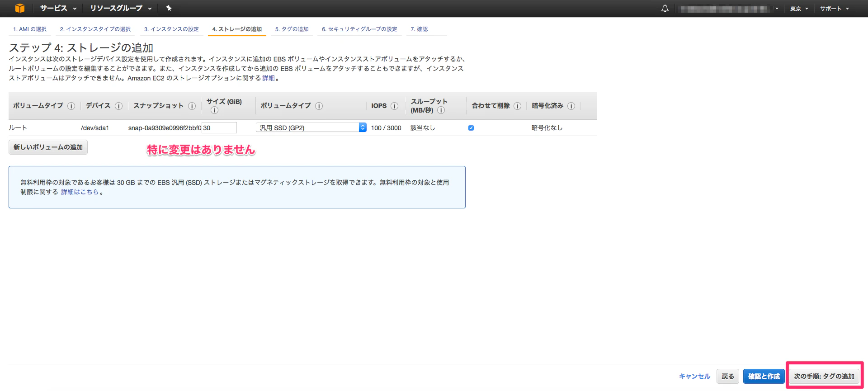Click 新しいボリュームの追加 button
The width and height of the screenshot is (868, 391).
[48, 147]
